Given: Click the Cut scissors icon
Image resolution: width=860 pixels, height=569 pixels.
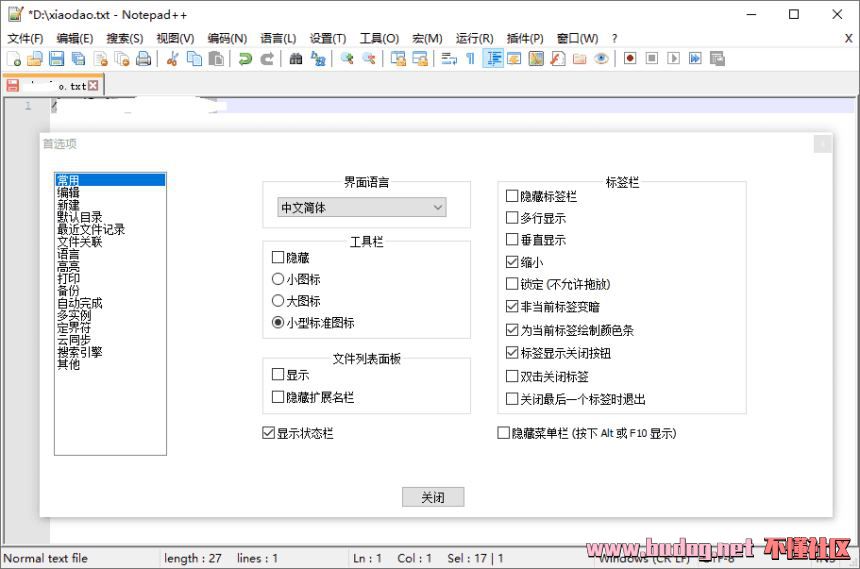Looking at the screenshot, I should coord(172,59).
